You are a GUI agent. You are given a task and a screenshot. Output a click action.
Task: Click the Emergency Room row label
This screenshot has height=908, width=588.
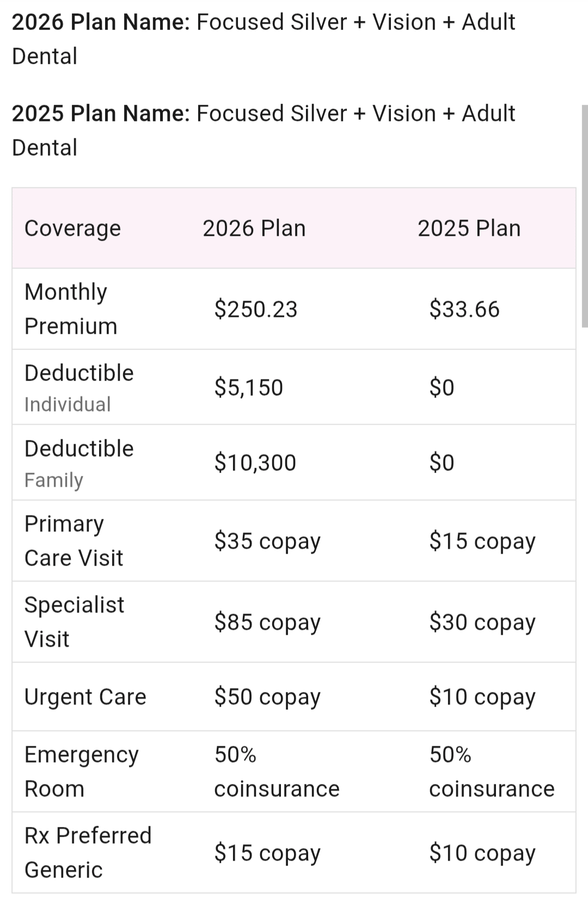click(81, 771)
